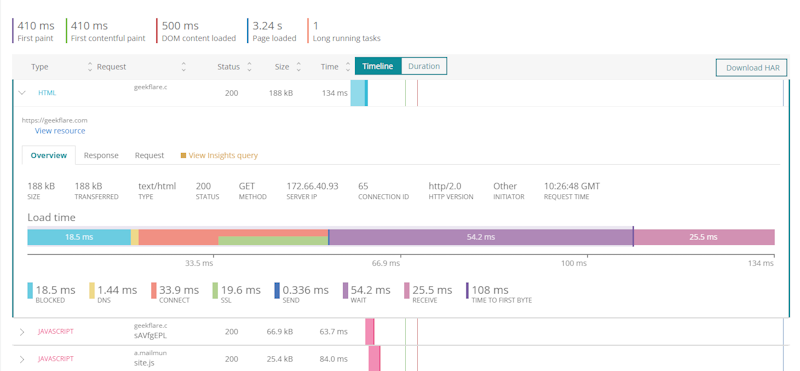Viewport: 800px width, 371px height.
Task: Click the SEND legend color marker
Action: pyautogui.click(x=277, y=291)
